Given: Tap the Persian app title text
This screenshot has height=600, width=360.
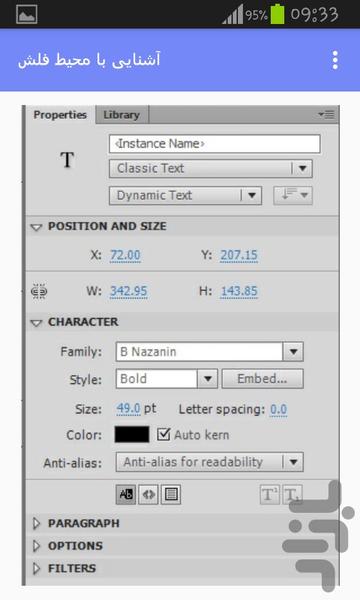Looking at the screenshot, I should 89,60.
